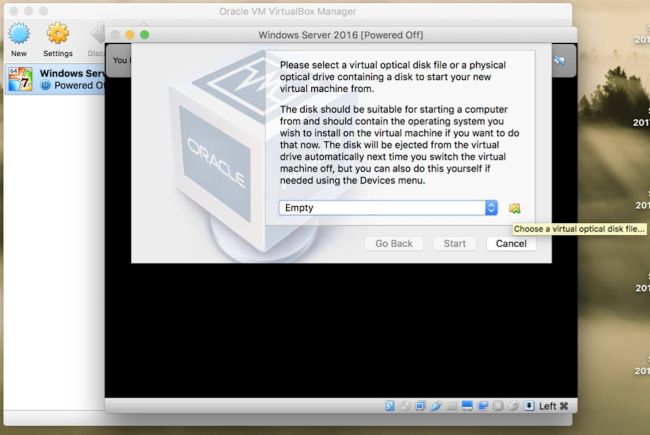Click the keyboard capture down-arrow indicator
Screen dimensions: 650x435
point(529,406)
